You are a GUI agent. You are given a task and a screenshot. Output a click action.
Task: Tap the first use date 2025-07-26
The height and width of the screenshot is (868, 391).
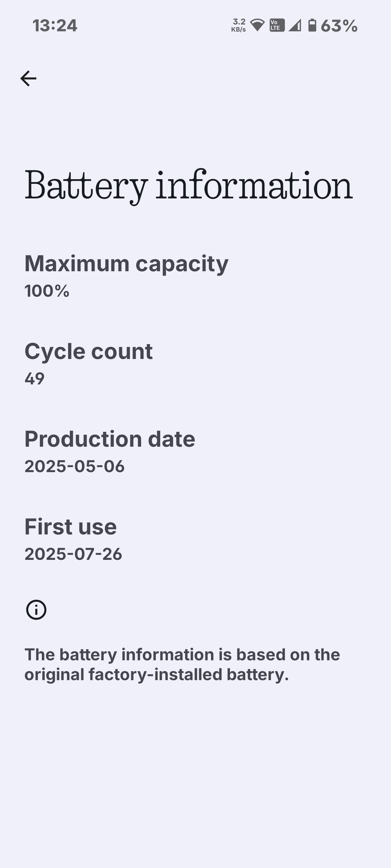[73, 554]
